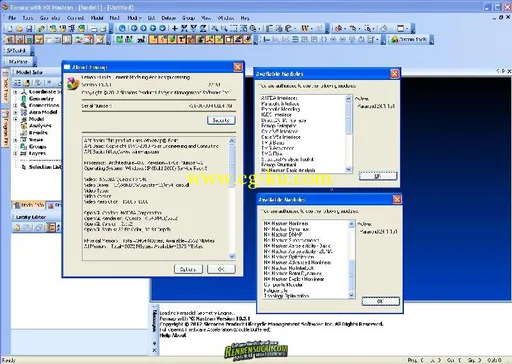The image size is (512, 364).
Task: Open the Tools menu
Action: (27, 18)
